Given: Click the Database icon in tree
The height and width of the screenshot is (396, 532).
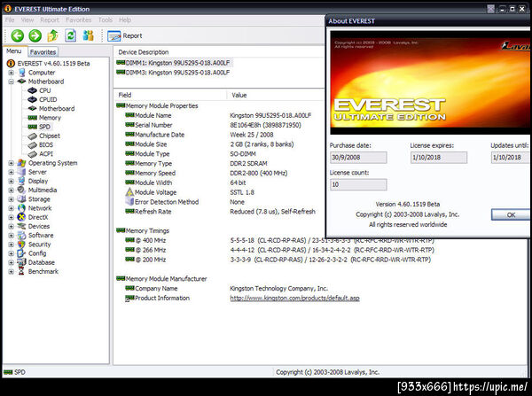Looking at the screenshot, I should 21,262.
